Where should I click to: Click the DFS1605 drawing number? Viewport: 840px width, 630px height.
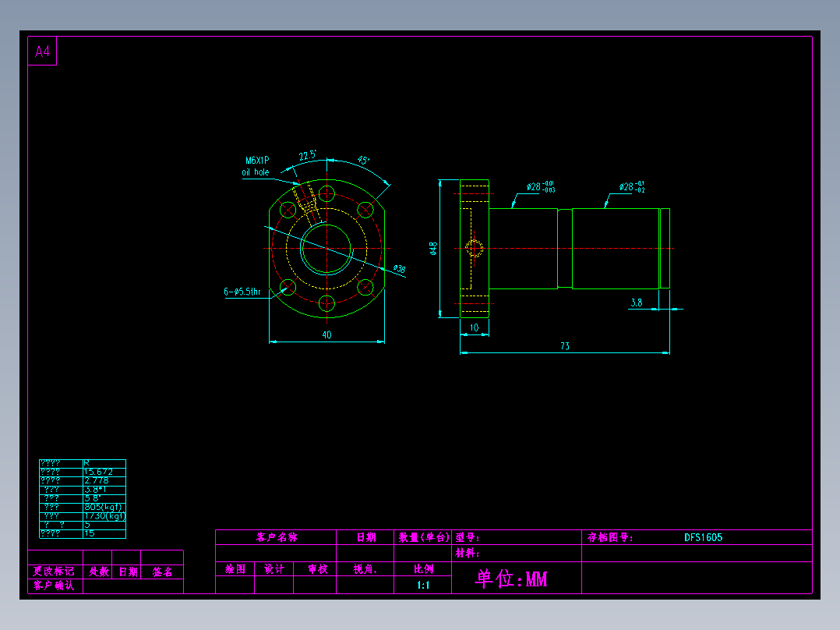(704, 537)
